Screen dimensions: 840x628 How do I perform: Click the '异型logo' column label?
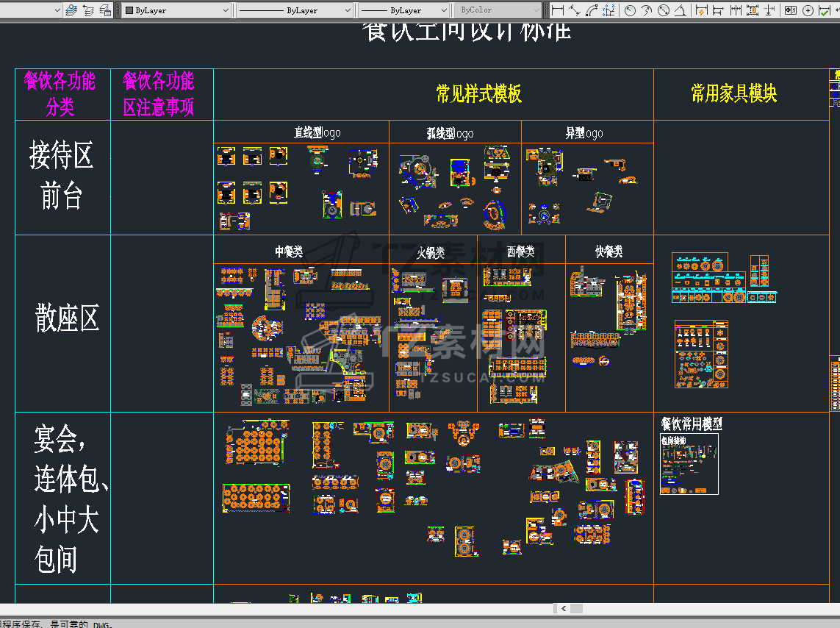pos(584,133)
